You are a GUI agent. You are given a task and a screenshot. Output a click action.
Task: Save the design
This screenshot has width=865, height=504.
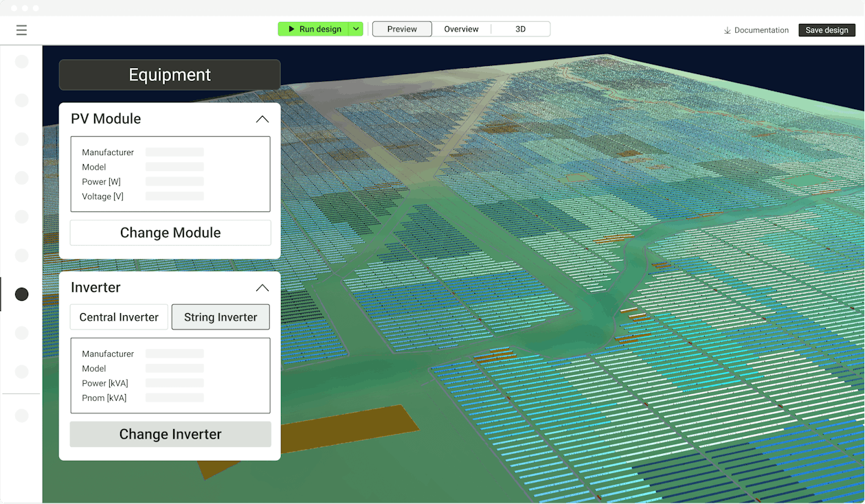tap(827, 30)
